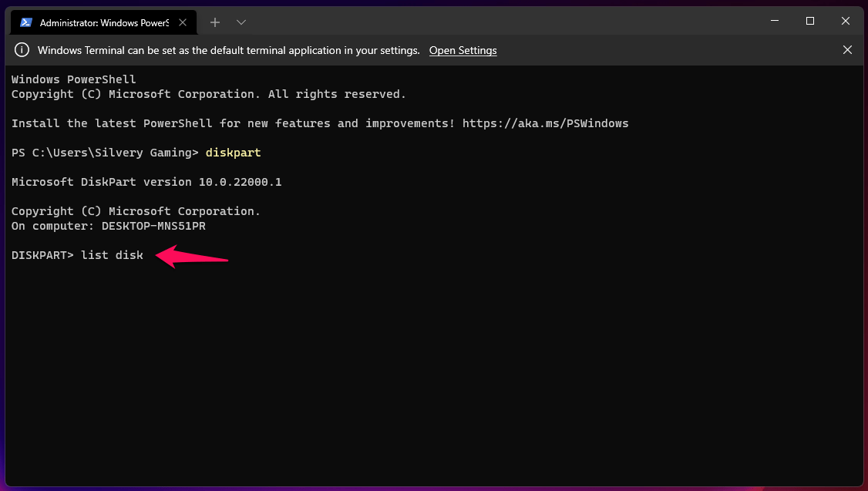Click the 'PS C:\Users\Silvery Gaming>' prompt
Image resolution: width=868 pixels, height=491 pixels.
[105, 153]
